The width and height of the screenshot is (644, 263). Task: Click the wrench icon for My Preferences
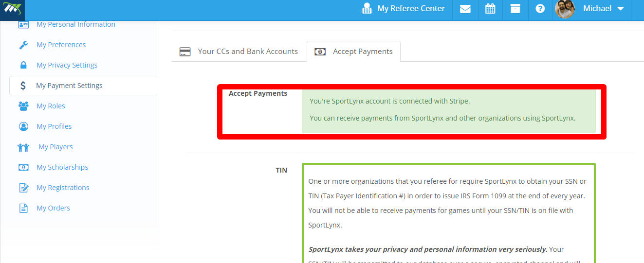[x=23, y=45]
